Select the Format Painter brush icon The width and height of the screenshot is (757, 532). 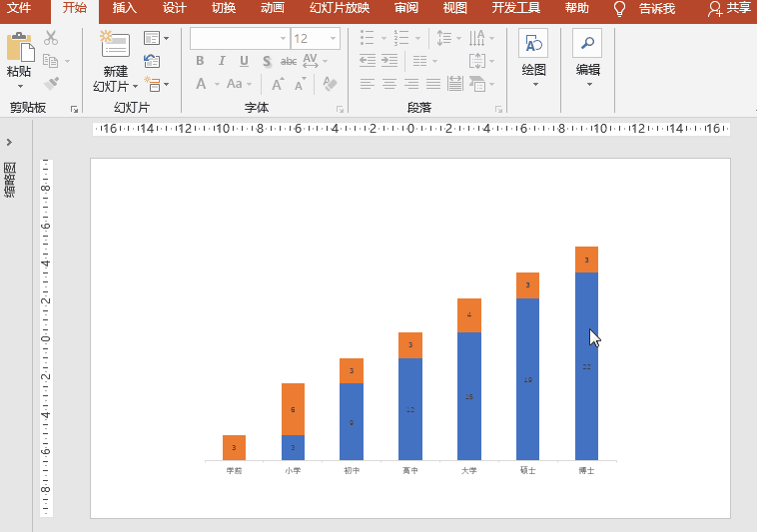point(51,84)
